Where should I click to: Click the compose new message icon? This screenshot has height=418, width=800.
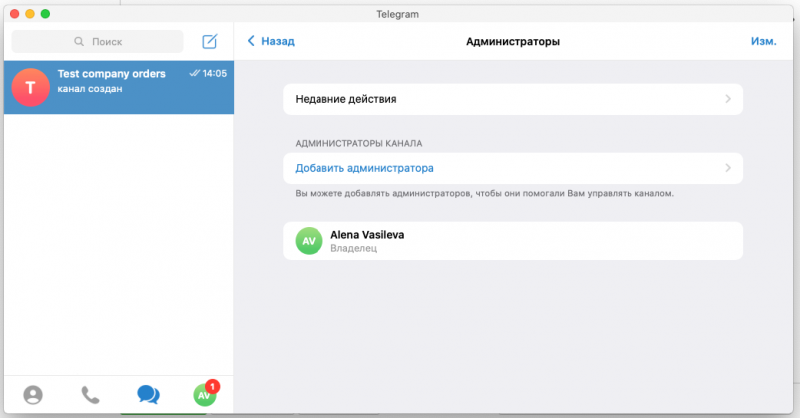pyautogui.click(x=209, y=42)
